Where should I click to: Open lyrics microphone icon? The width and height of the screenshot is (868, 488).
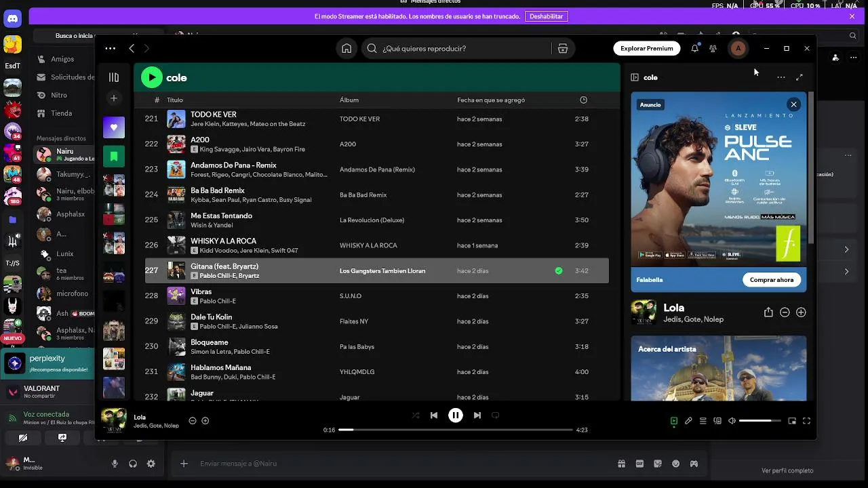tap(688, 421)
